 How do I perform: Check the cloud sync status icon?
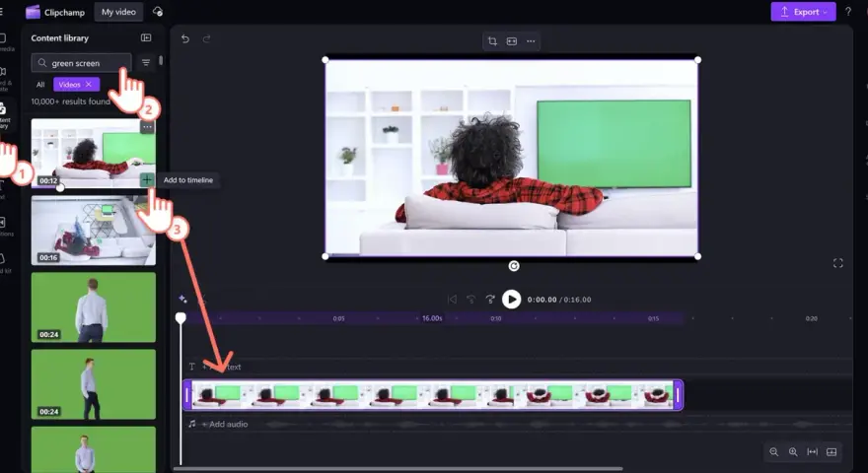coord(158,12)
